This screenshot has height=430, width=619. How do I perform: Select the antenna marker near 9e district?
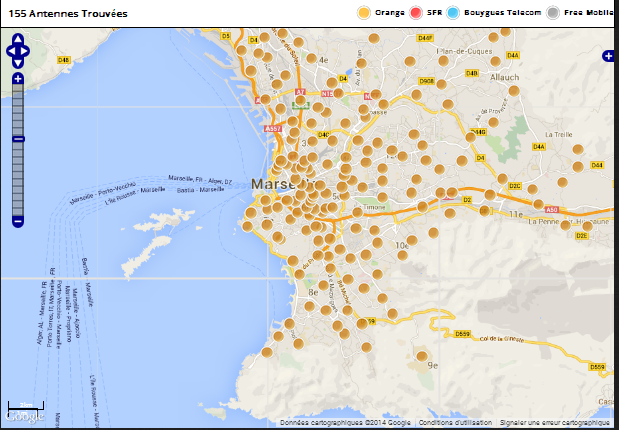point(421,355)
